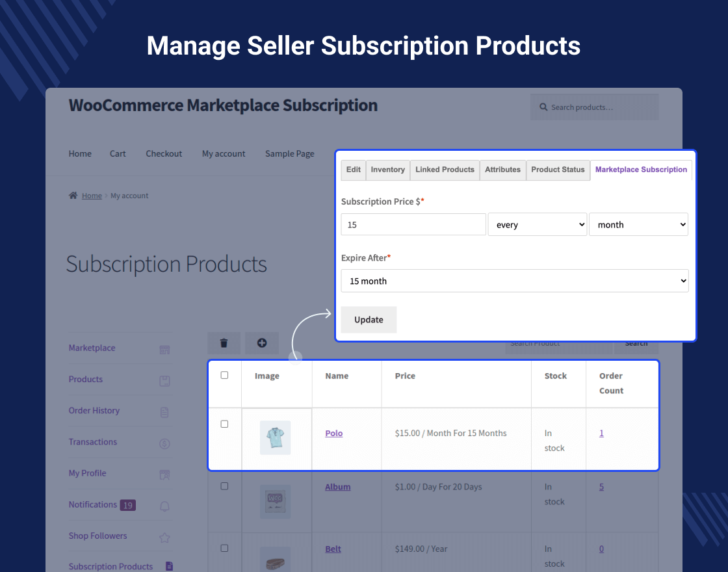Open the 'every' interval dropdown
The image size is (728, 572).
click(x=537, y=225)
